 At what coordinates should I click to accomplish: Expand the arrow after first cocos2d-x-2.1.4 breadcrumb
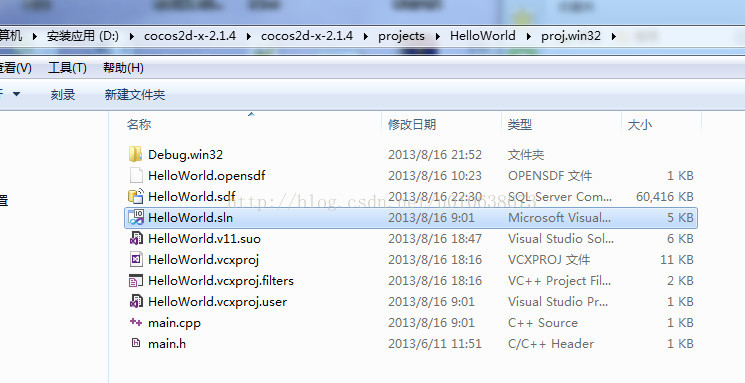248,36
